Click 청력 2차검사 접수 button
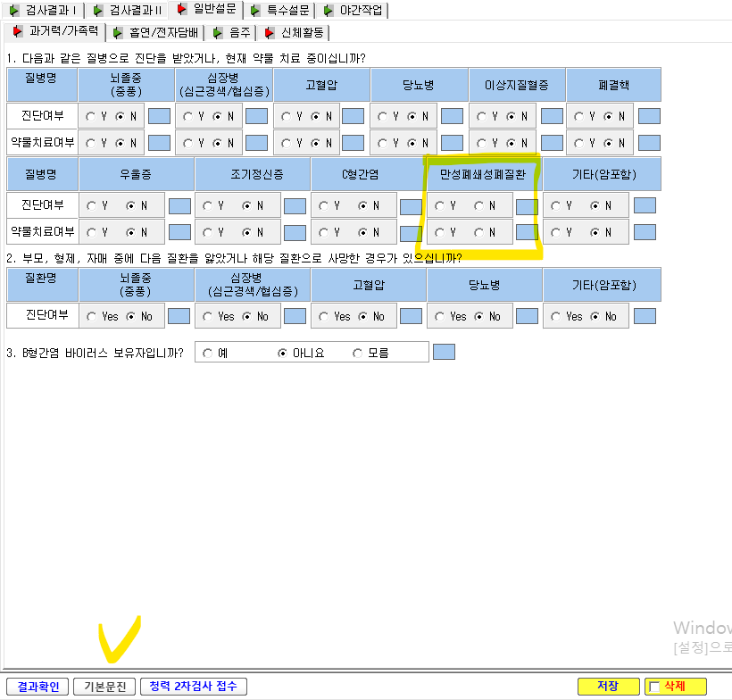Image resolution: width=732 pixels, height=700 pixels. [194, 686]
